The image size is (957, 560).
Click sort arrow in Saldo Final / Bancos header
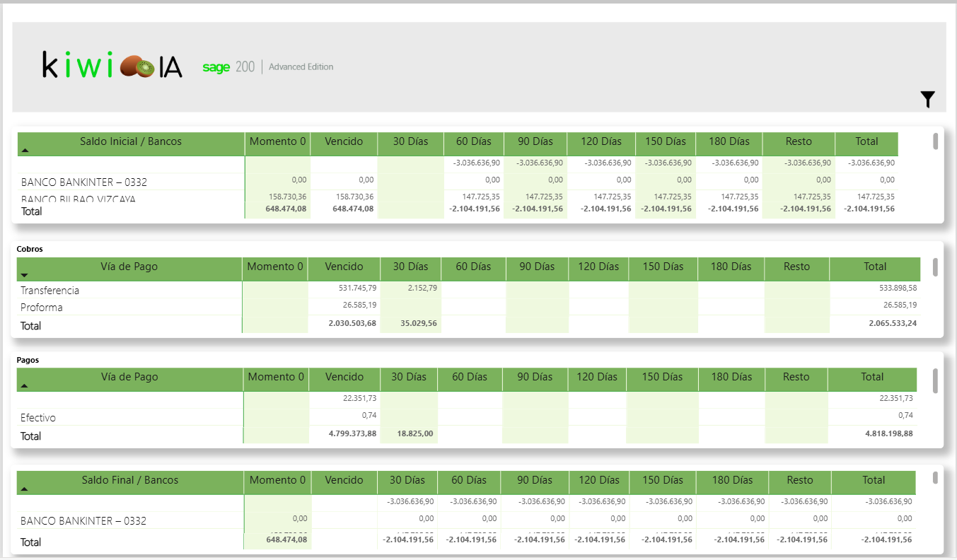pyautogui.click(x=25, y=489)
